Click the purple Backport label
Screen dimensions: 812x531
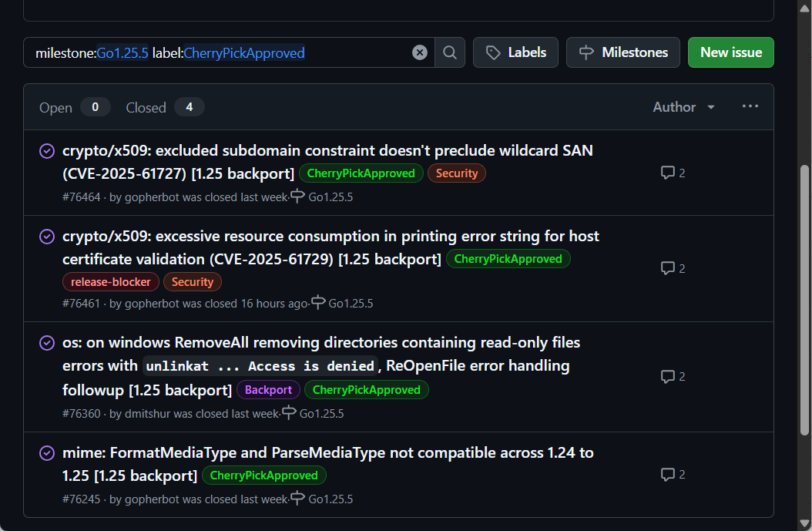(268, 390)
